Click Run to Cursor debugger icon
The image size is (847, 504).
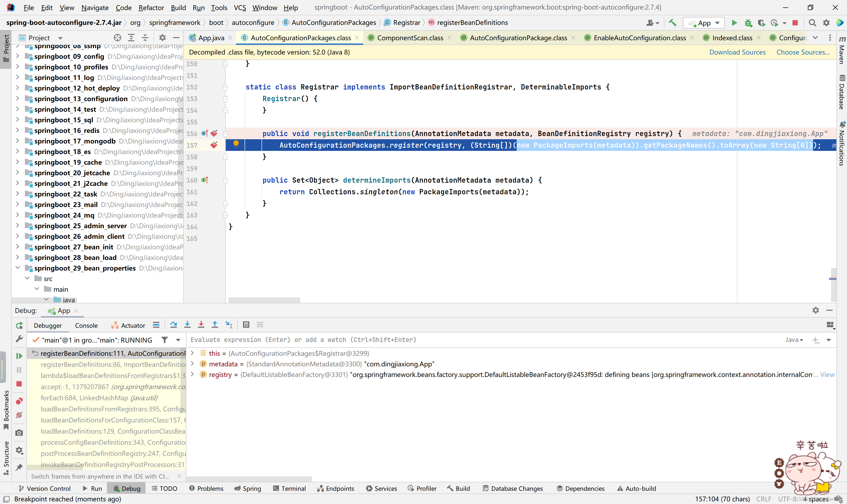click(x=229, y=325)
